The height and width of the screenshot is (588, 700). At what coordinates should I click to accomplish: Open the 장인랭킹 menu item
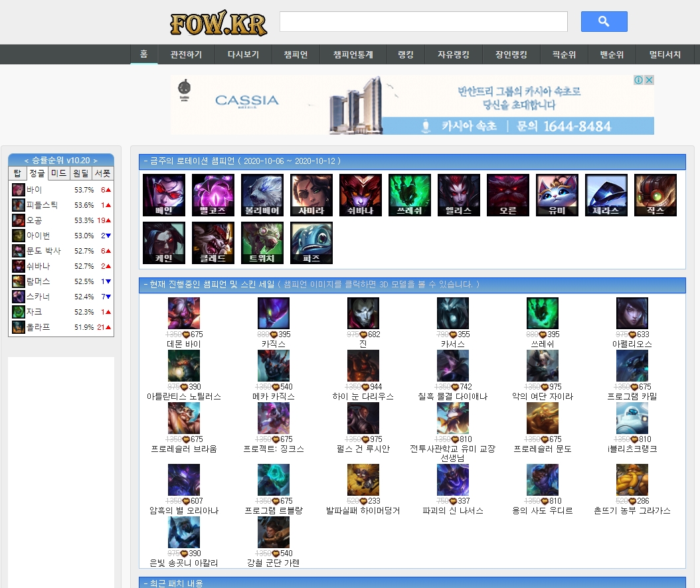pyautogui.click(x=511, y=54)
